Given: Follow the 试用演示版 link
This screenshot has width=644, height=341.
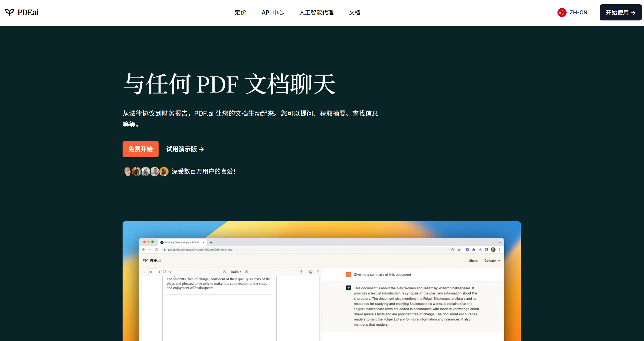Looking at the screenshot, I should click(x=184, y=149).
